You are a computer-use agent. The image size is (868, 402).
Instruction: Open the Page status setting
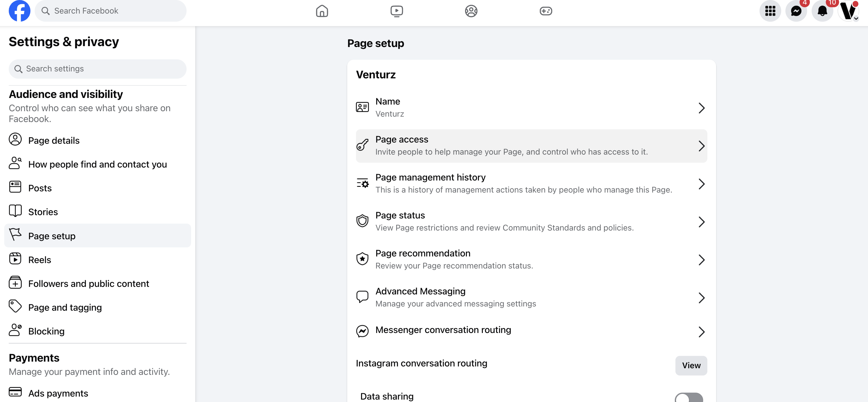coord(531,222)
